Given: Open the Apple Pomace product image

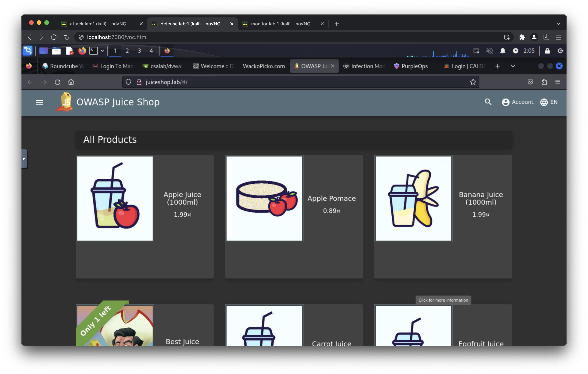Looking at the screenshot, I should point(264,199).
